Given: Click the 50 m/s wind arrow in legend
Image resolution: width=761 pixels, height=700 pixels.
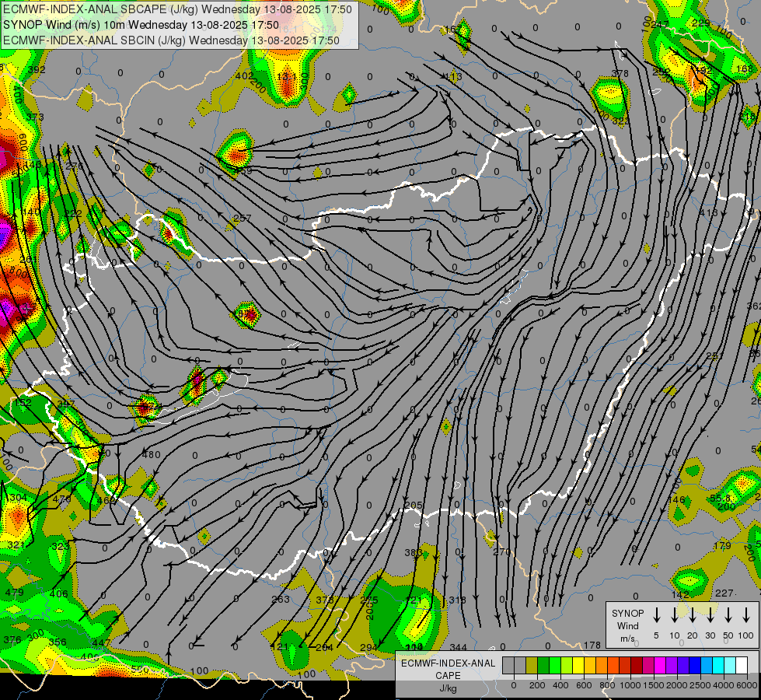Looking at the screenshot, I should [x=728, y=614].
